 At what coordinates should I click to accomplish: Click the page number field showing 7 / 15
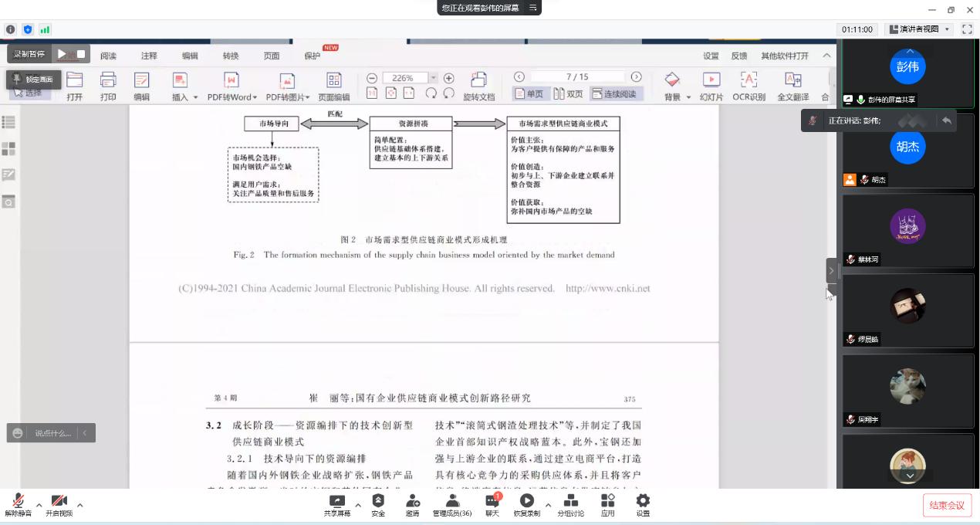[577, 77]
